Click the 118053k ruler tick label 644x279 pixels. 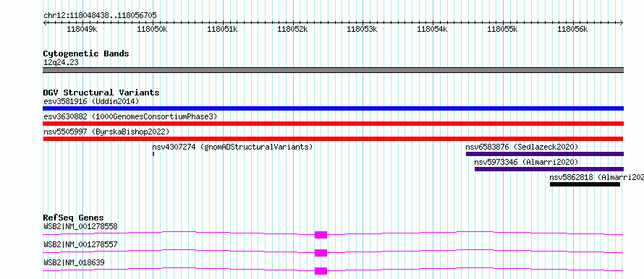[363, 30]
